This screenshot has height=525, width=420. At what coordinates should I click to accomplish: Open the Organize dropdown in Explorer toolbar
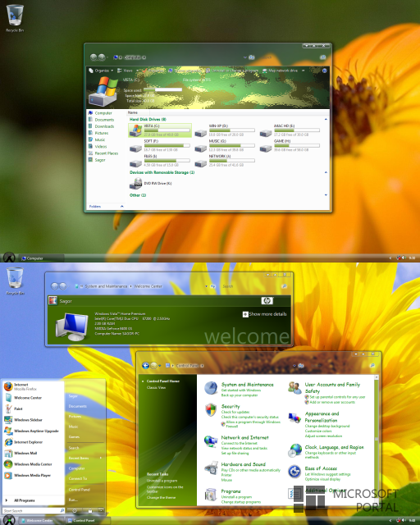point(101,71)
